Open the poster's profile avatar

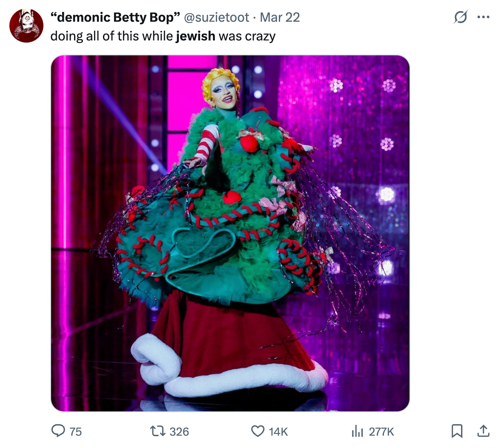tap(26, 26)
